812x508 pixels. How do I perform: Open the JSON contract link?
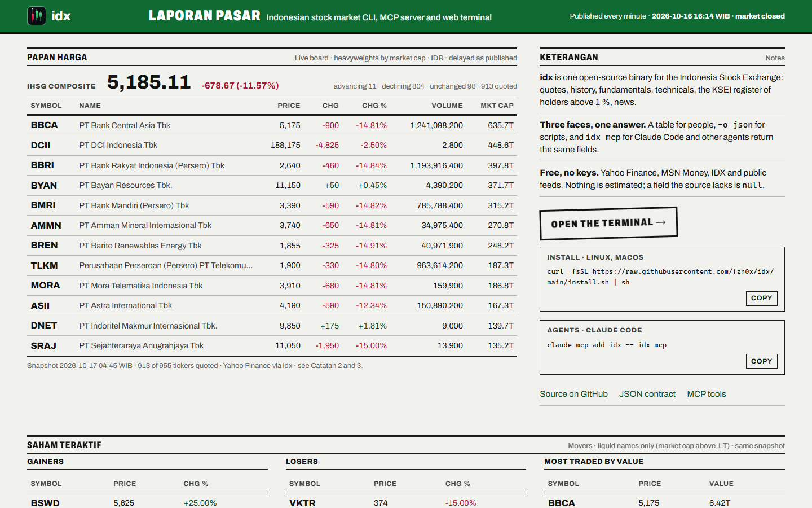click(x=647, y=394)
